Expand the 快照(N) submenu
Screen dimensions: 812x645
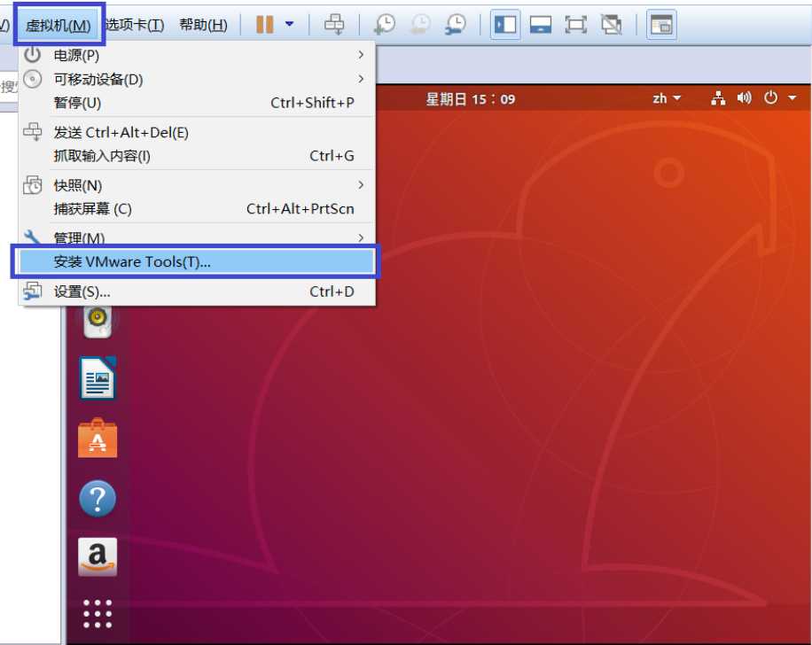[198, 185]
